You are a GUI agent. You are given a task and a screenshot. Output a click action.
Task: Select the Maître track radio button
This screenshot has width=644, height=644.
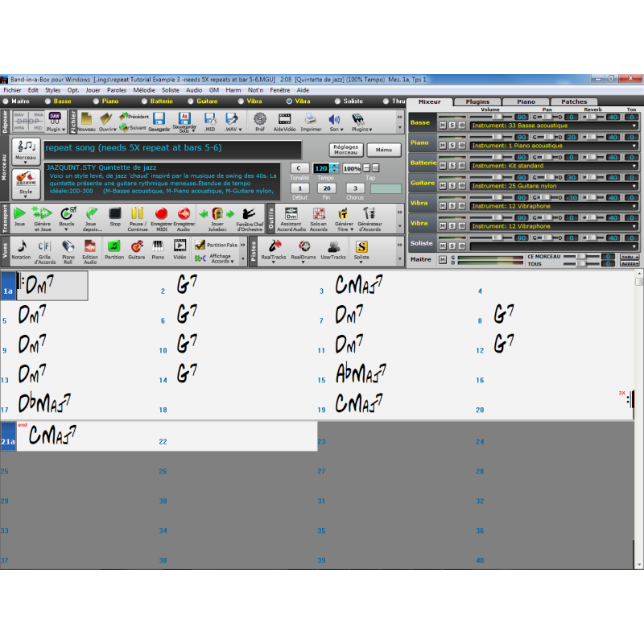[x=6, y=101]
